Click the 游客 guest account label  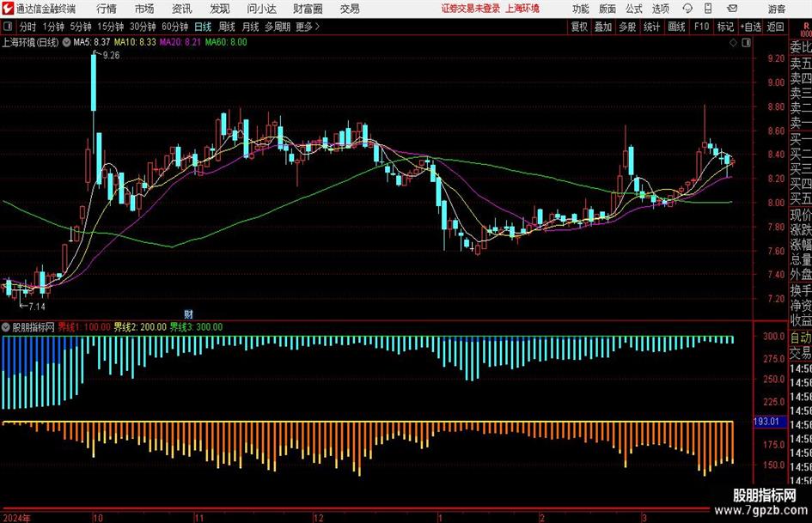click(x=776, y=9)
